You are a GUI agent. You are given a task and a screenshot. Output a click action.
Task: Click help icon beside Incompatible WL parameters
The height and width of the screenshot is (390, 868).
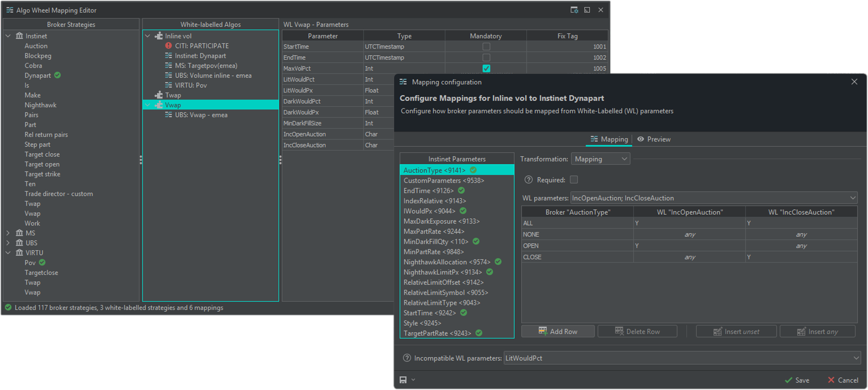click(x=407, y=358)
